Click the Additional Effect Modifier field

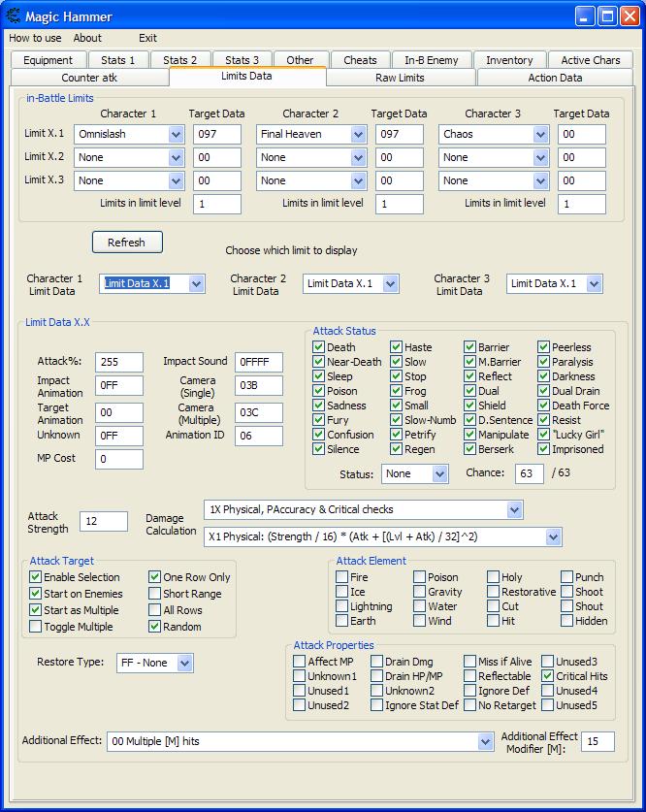click(x=598, y=741)
